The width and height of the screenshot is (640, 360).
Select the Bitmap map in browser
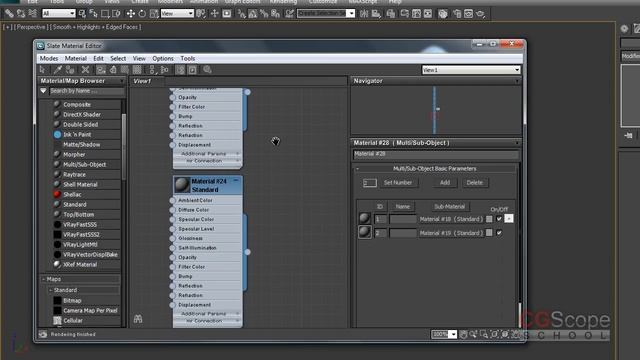pyautogui.click(x=72, y=300)
